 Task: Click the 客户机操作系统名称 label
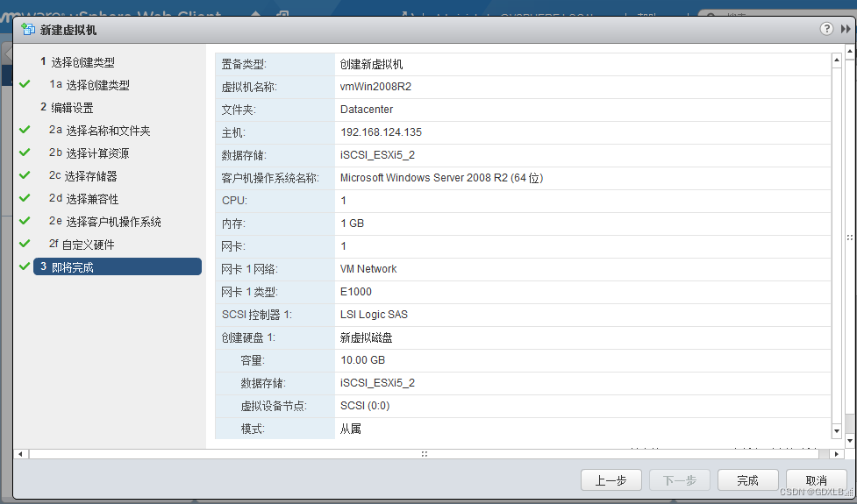coord(270,178)
